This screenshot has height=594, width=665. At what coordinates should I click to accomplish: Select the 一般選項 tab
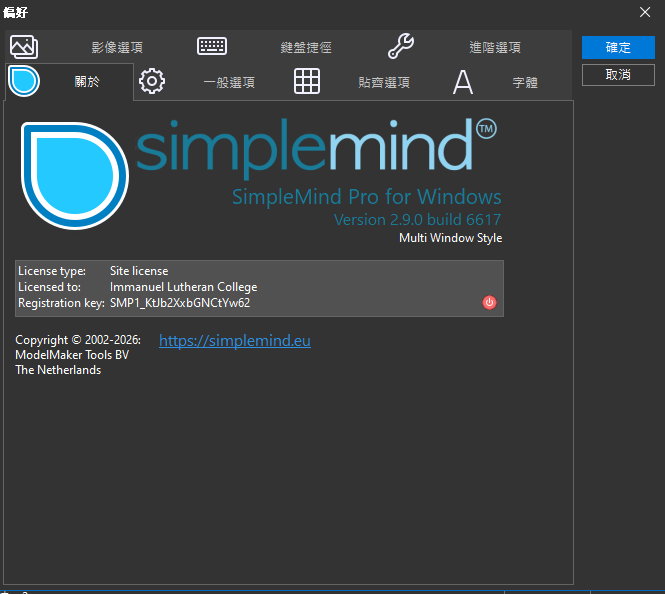(228, 83)
